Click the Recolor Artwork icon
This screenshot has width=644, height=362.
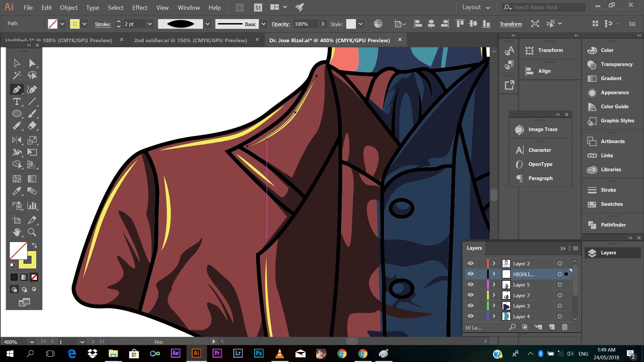378,24
